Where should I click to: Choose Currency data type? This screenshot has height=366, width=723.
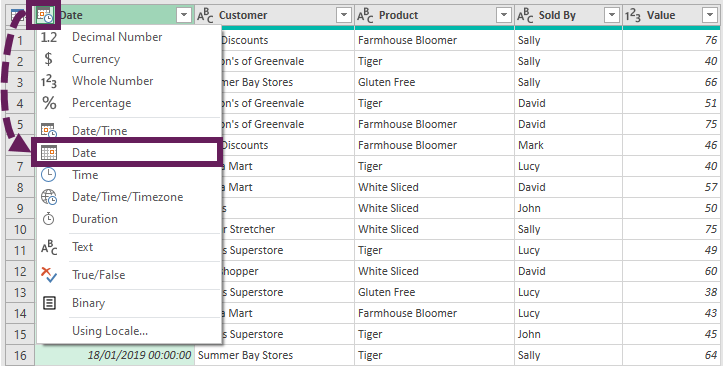coord(129,59)
